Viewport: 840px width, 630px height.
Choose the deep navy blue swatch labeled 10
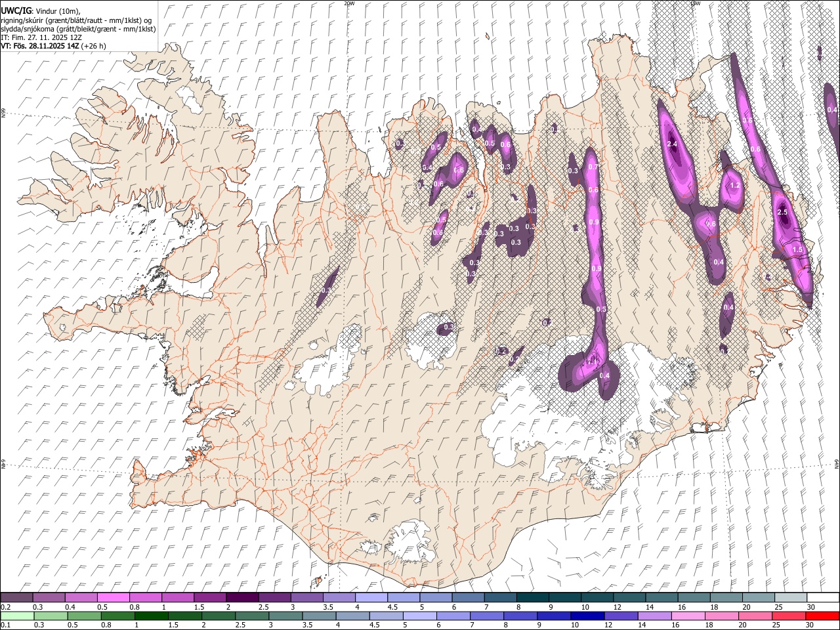pyautogui.click(x=587, y=616)
